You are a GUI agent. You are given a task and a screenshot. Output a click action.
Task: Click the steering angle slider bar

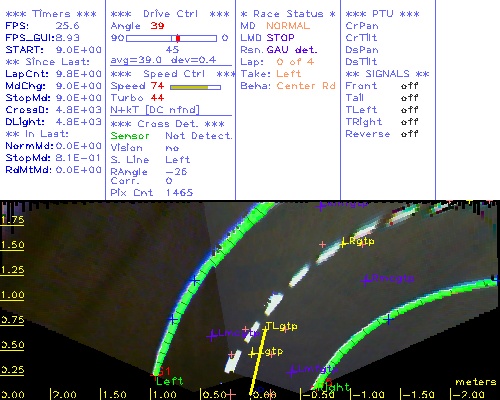(x=172, y=38)
